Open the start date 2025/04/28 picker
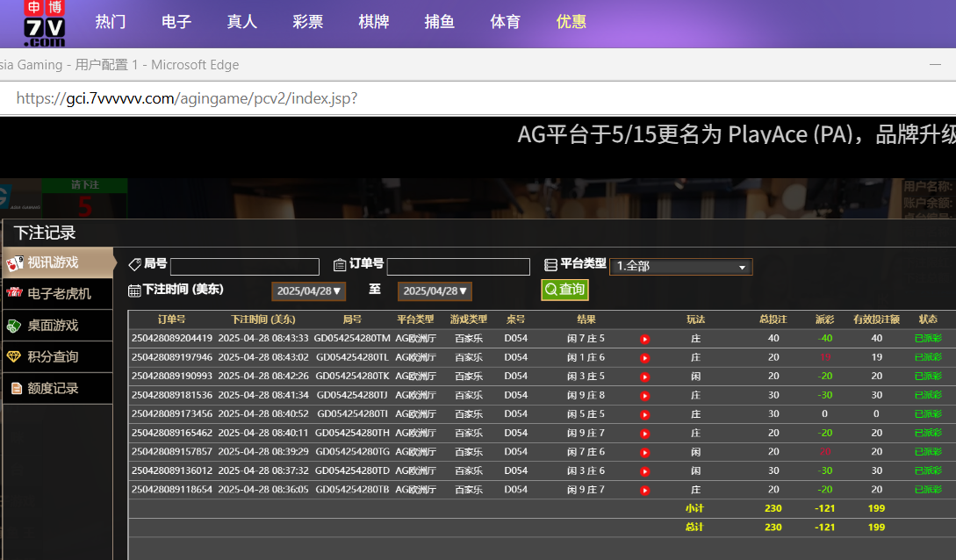This screenshot has width=956, height=560. click(308, 291)
